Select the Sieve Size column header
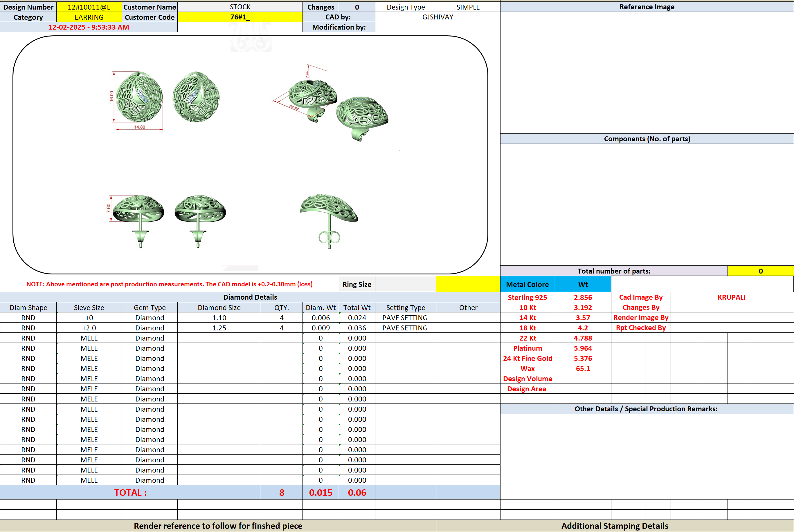 [89, 307]
